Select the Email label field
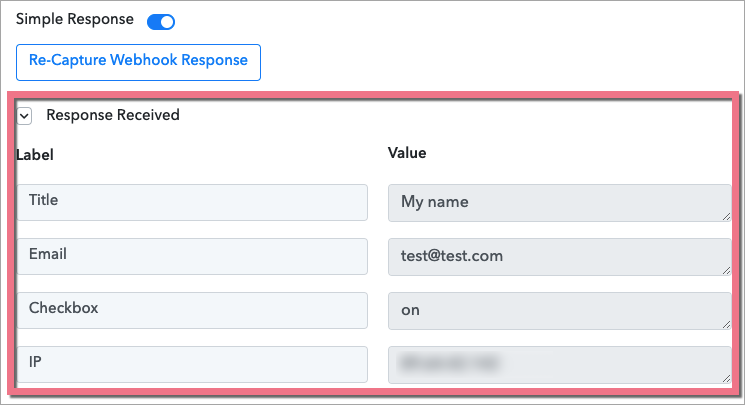745x405 pixels. click(x=192, y=256)
